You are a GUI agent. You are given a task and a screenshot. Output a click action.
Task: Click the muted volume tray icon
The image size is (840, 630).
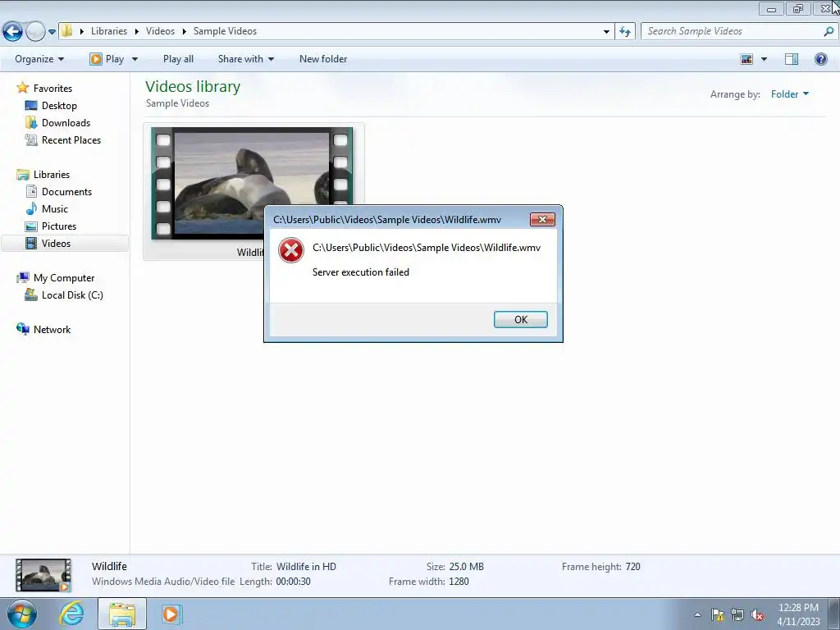757,614
